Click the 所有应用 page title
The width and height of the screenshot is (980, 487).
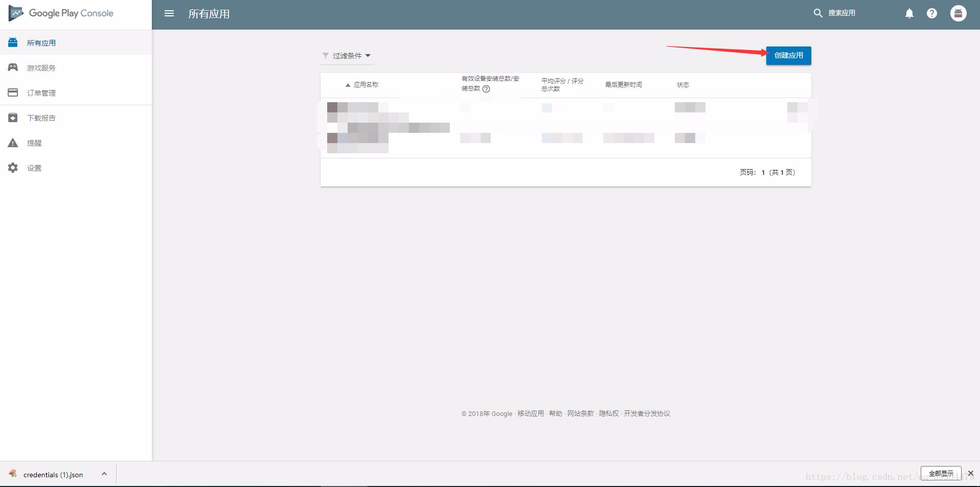209,14
